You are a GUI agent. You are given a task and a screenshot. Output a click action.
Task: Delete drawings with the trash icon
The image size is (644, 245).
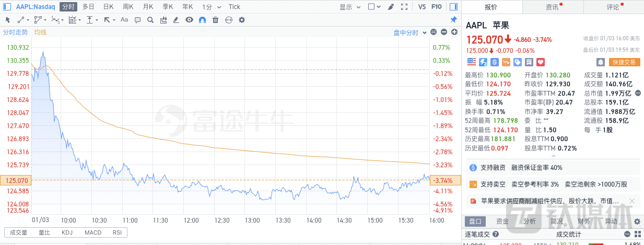215,20
